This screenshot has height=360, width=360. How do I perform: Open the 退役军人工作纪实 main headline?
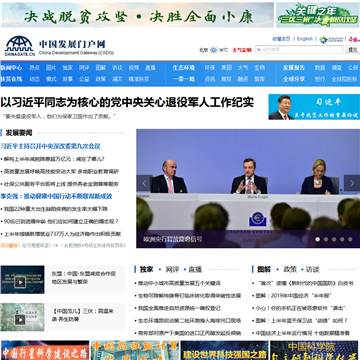pos(127,102)
